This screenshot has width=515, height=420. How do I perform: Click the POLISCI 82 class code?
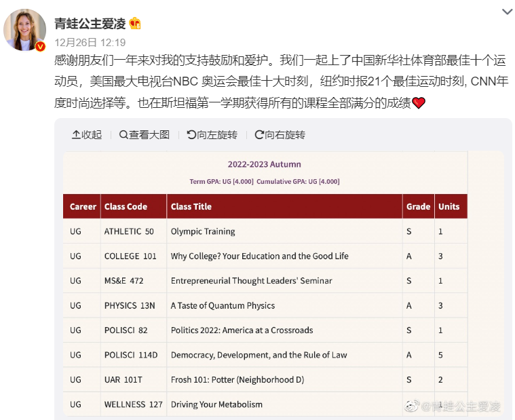pos(126,330)
